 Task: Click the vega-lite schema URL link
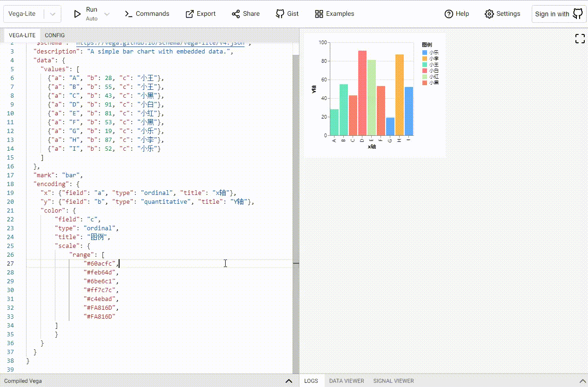tap(160, 43)
